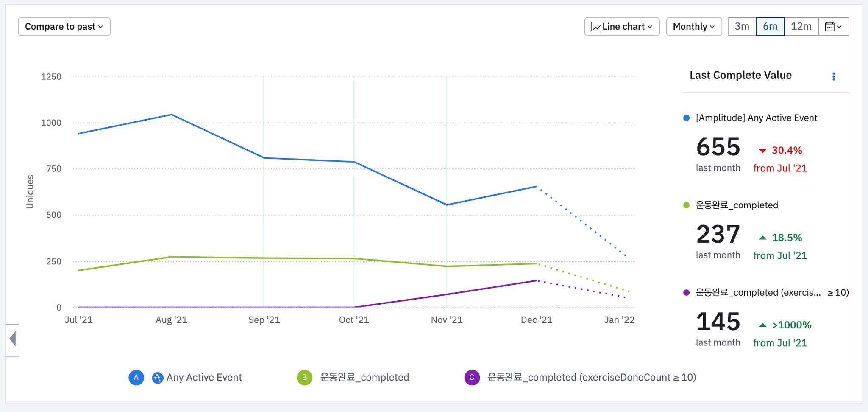Click the blue dot by [Amplitude] Any Active Event
868x412 pixels.
687,118
